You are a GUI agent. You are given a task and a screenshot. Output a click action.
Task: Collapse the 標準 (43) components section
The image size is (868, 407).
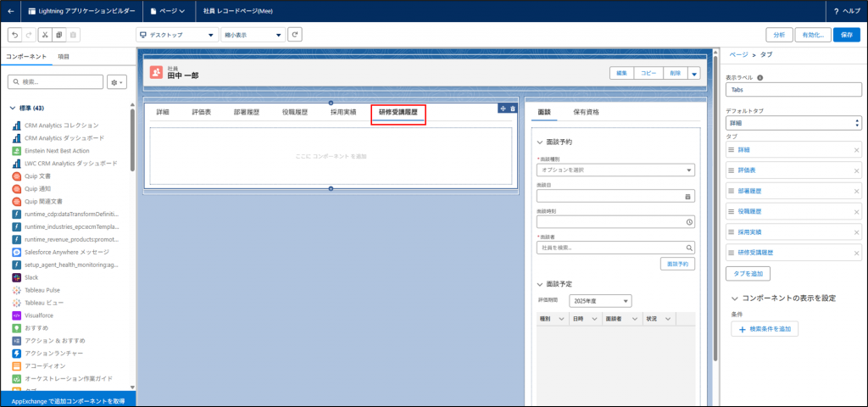click(13, 108)
